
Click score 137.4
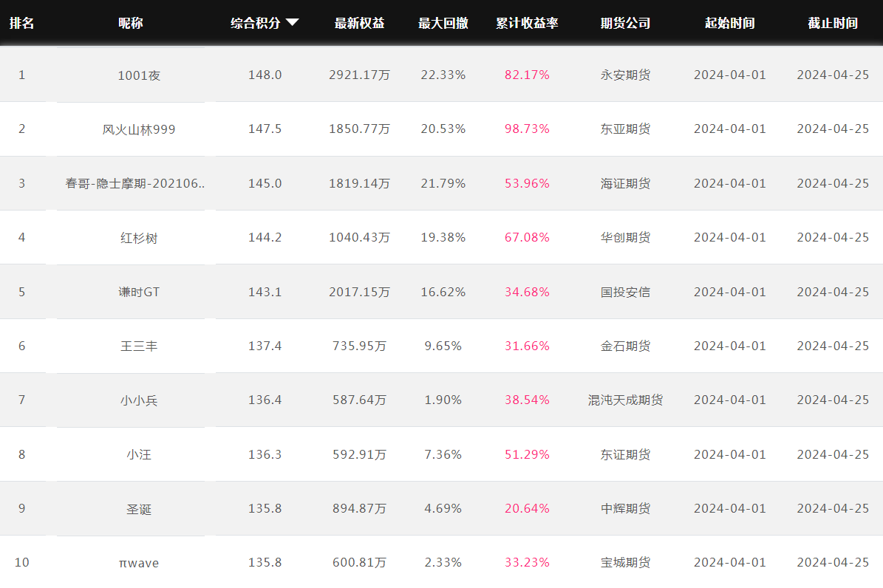[265, 346]
